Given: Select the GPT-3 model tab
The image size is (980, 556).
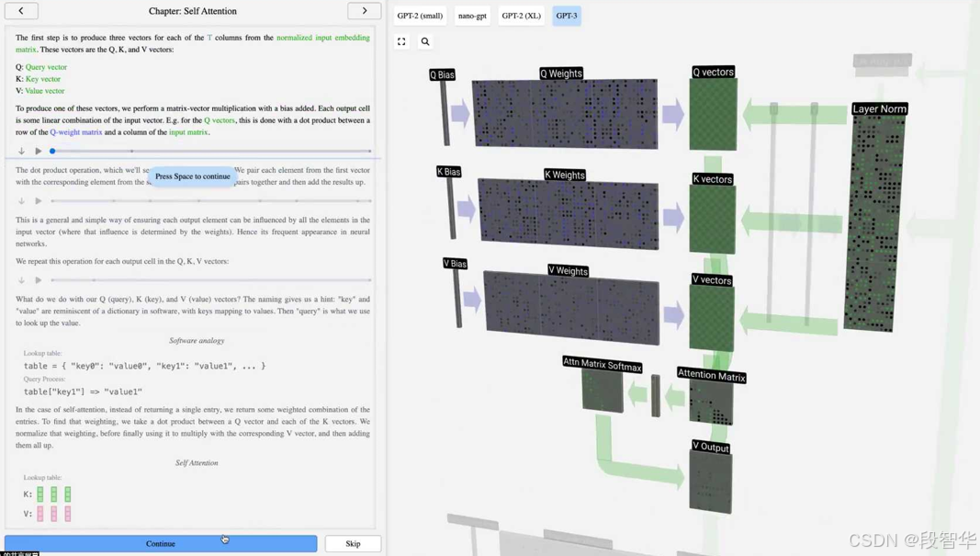Looking at the screenshot, I should [567, 16].
